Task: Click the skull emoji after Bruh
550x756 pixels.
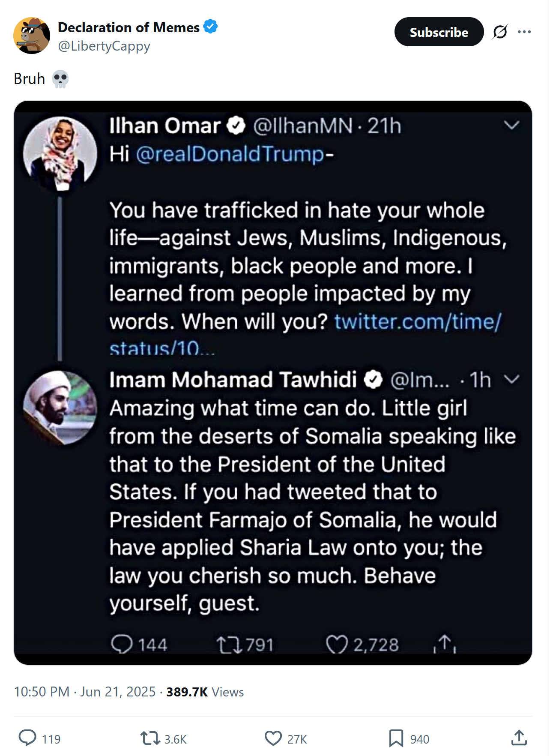Action: [60, 79]
